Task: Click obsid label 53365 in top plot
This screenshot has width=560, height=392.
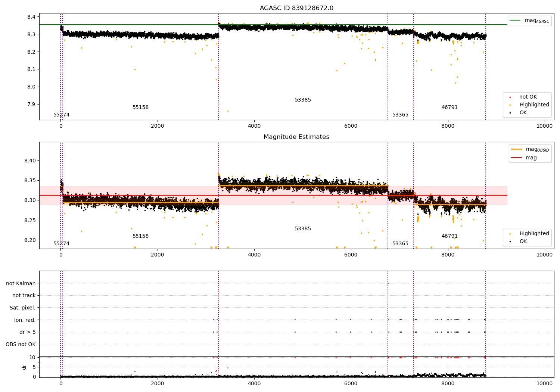Action: (x=400, y=115)
